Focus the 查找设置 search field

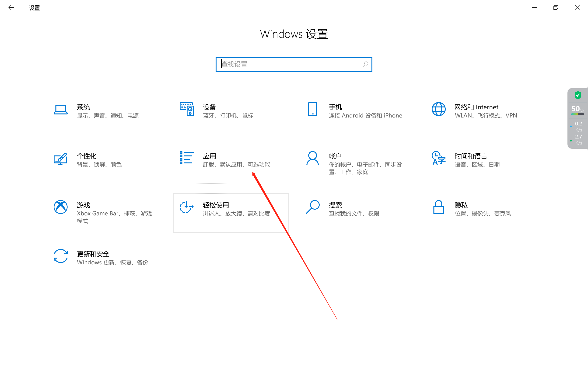point(294,64)
